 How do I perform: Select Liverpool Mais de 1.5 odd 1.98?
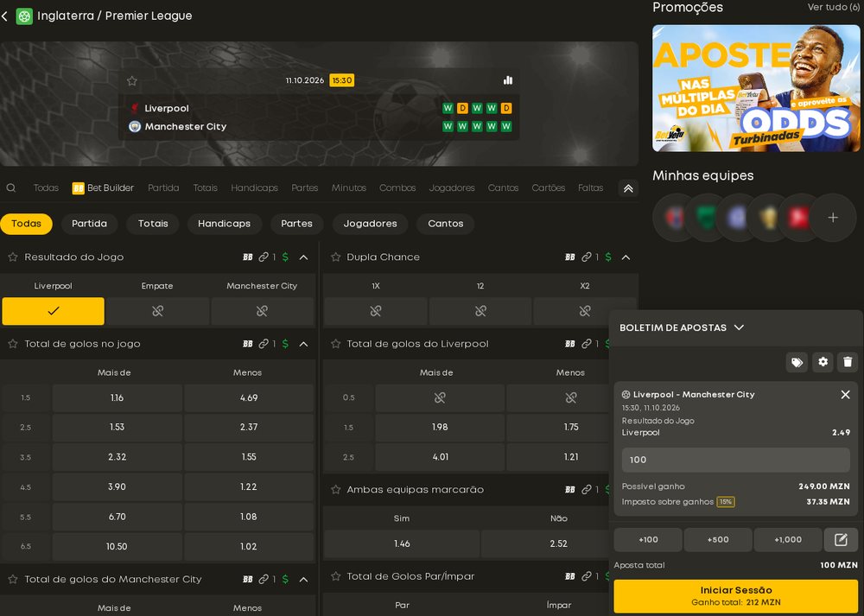click(x=440, y=427)
